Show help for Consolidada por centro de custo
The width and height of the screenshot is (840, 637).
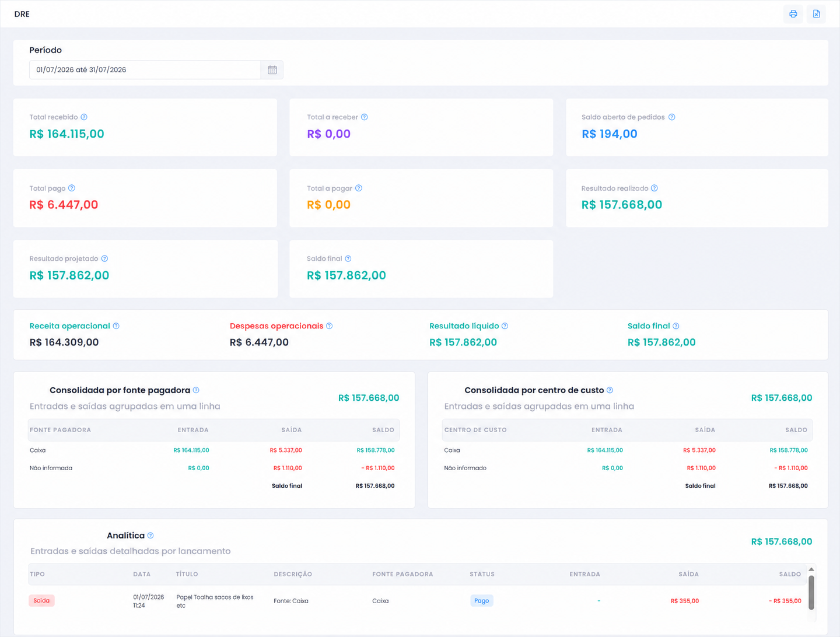[x=610, y=390]
